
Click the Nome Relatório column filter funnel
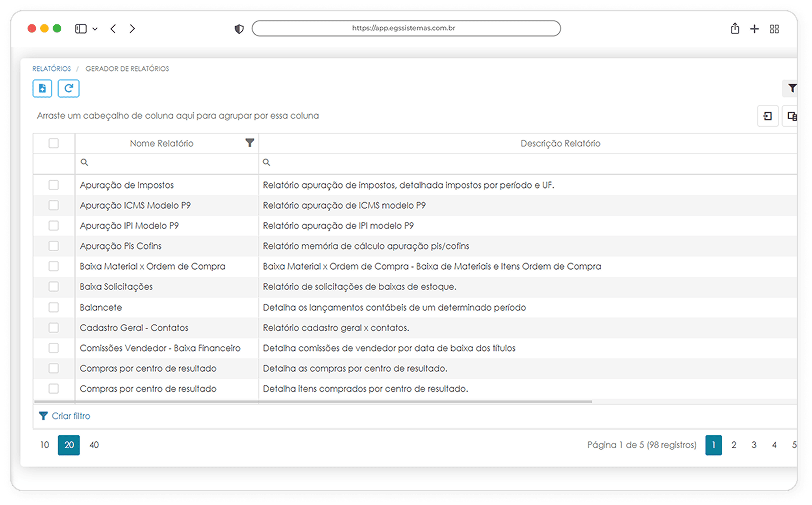coord(250,143)
